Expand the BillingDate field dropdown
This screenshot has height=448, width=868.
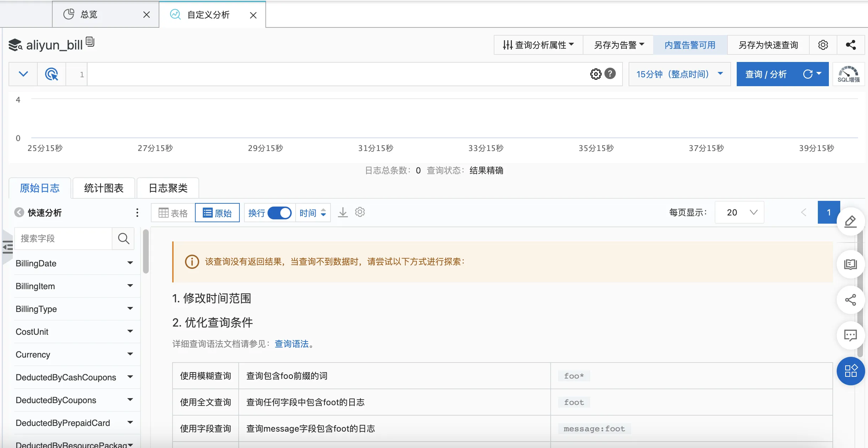[130, 263]
